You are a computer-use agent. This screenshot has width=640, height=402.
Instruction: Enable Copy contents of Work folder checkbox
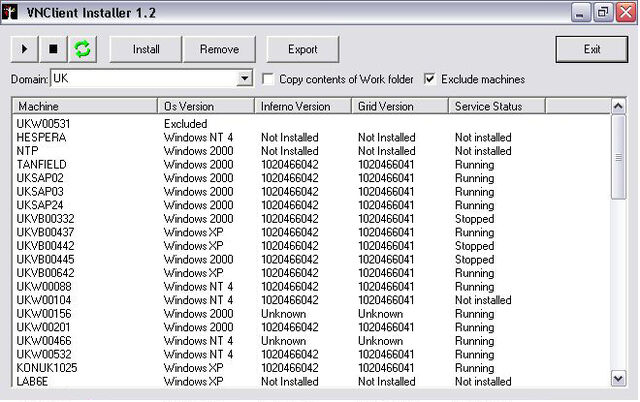(x=268, y=79)
